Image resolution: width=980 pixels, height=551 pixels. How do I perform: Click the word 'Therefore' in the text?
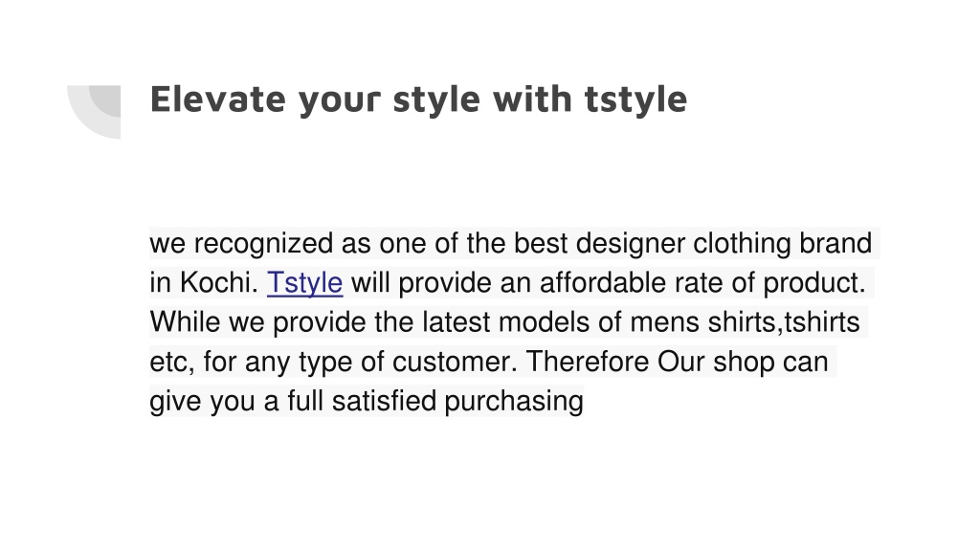click(588, 362)
